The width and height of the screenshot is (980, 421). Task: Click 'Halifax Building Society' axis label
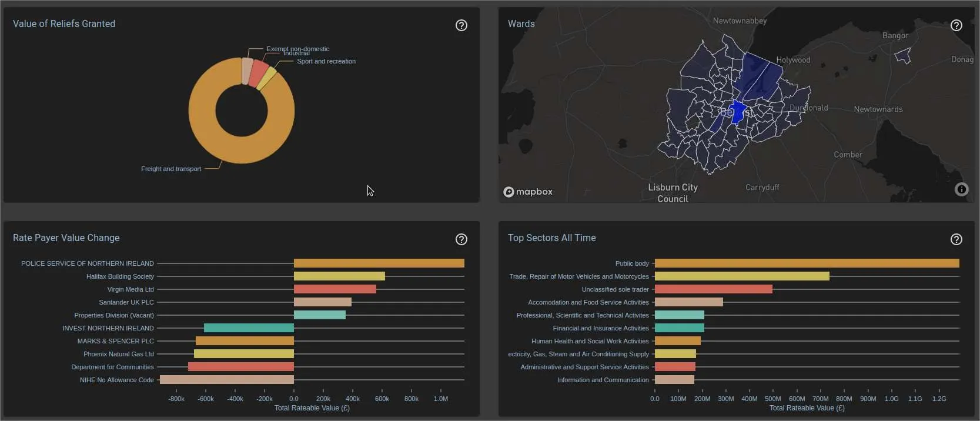pos(120,276)
